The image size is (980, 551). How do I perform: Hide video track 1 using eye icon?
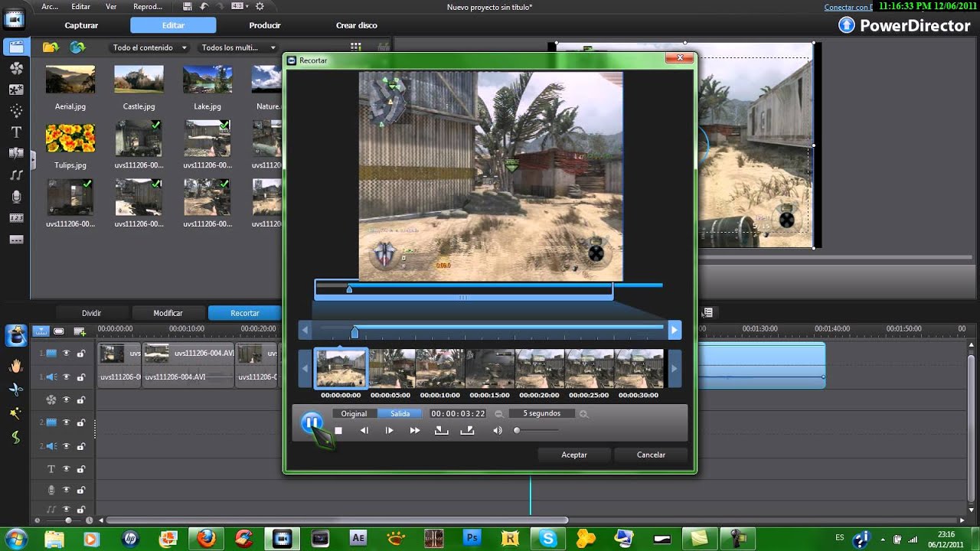(66, 354)
